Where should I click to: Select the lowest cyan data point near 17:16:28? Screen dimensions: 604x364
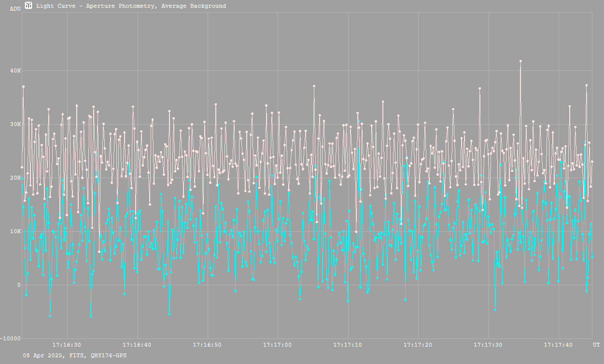point(50,316)
